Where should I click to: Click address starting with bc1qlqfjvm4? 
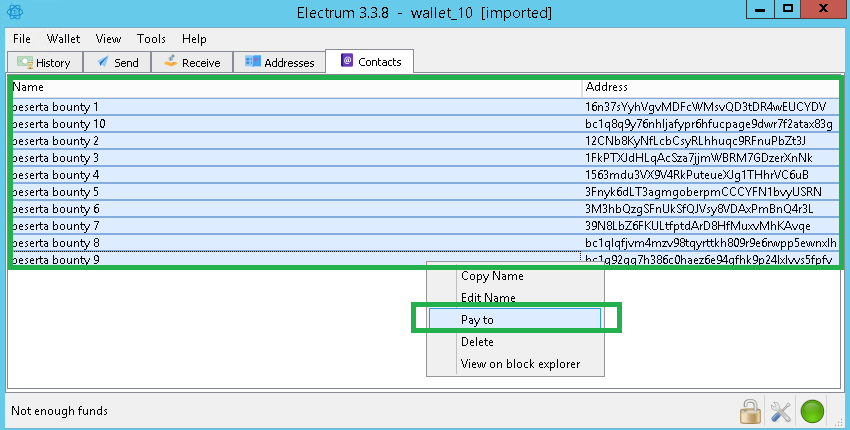coord(711,243)
